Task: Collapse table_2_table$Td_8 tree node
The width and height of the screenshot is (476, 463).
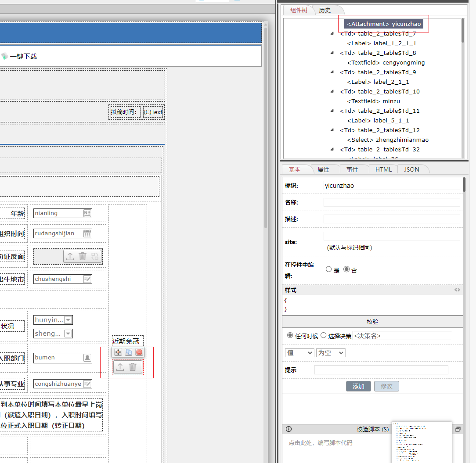Action: pos(332,53)
